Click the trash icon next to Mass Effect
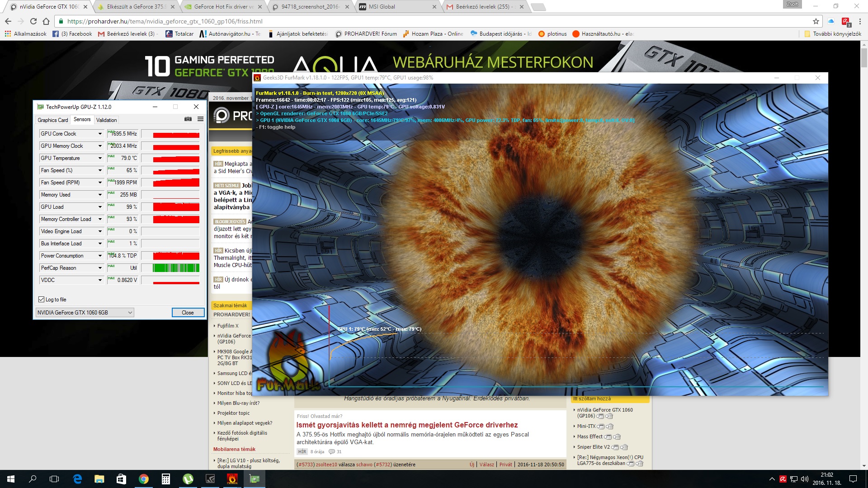The height and width of the screenshot is (488, 868). click(x=617, y=437)
